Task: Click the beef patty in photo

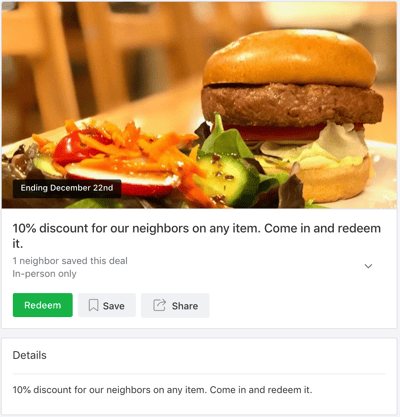Action: tap(292, 104)
